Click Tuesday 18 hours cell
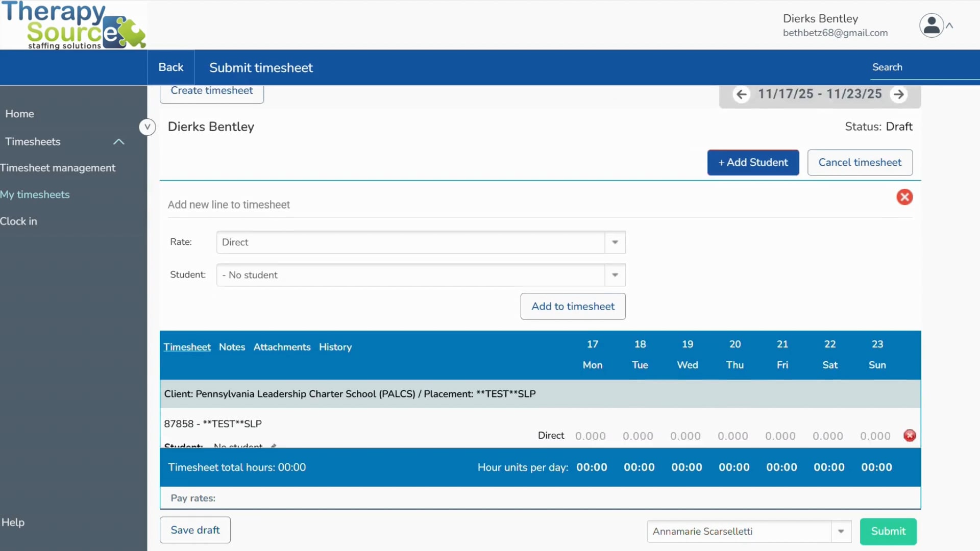Screen dimensions: 980x551 coord(638,436)
